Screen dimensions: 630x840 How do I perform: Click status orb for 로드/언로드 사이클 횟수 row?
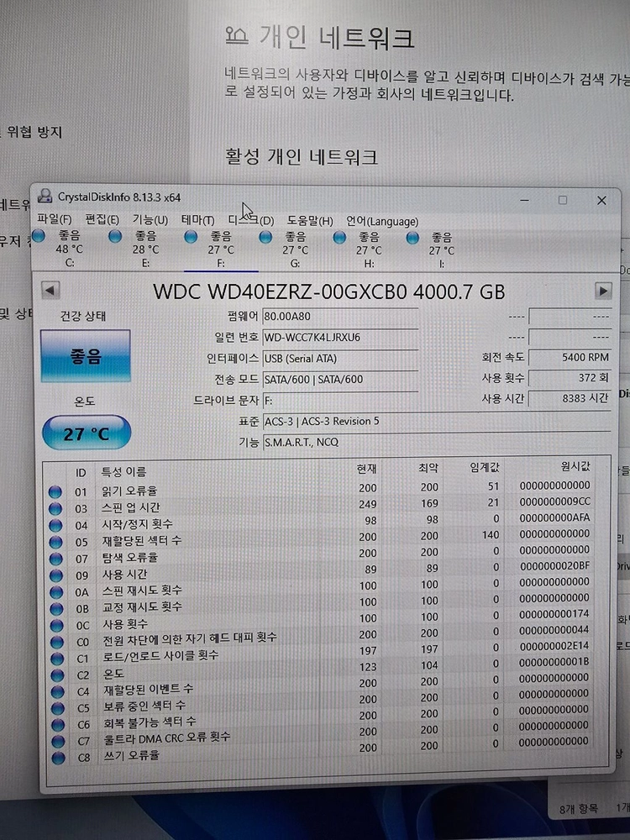57,659
